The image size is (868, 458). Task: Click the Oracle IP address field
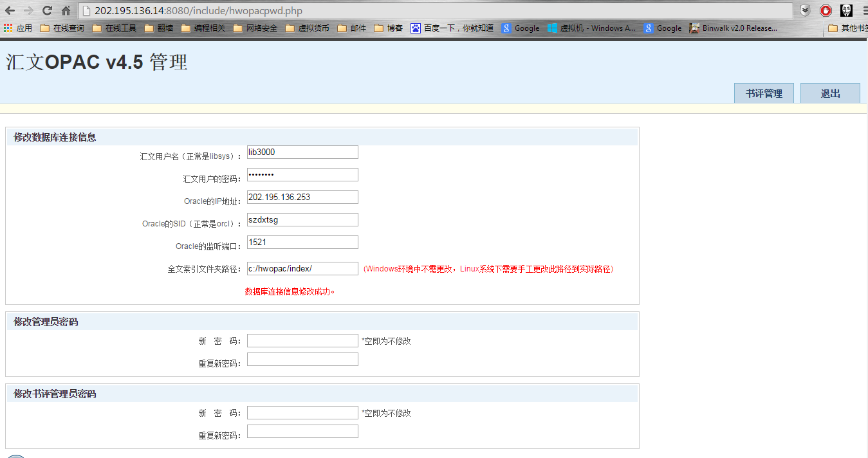click(x=302, y=197)
